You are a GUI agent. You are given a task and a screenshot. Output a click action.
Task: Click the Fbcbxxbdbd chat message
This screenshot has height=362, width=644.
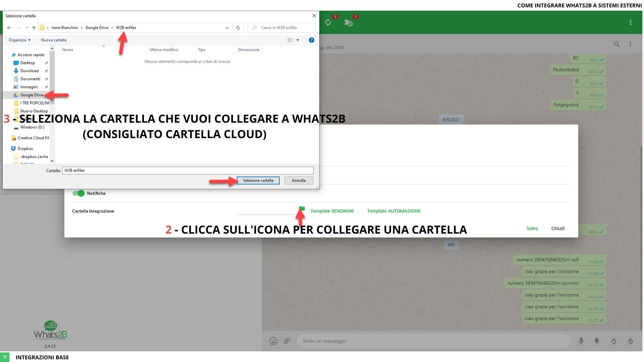578,70
